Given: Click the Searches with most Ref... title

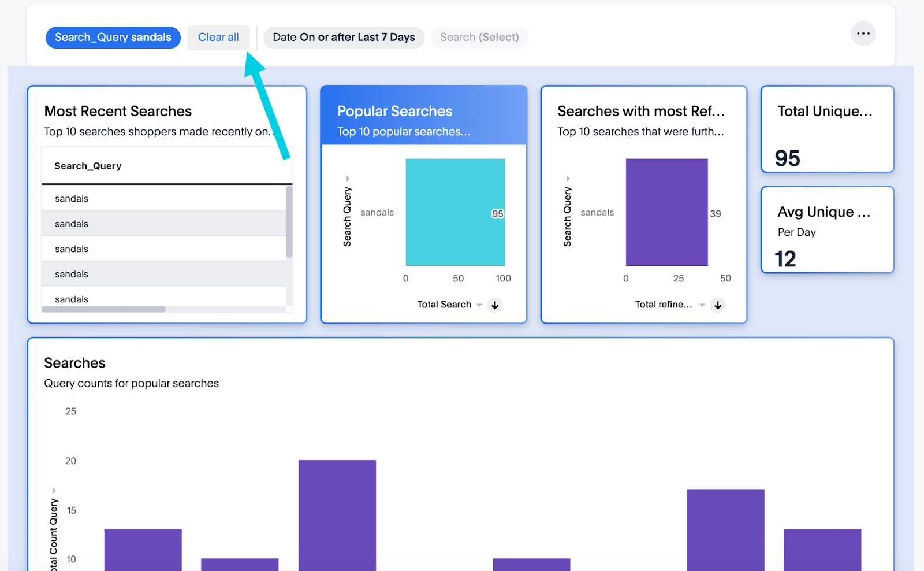Looking at the screenshot, I should point(641,111).
